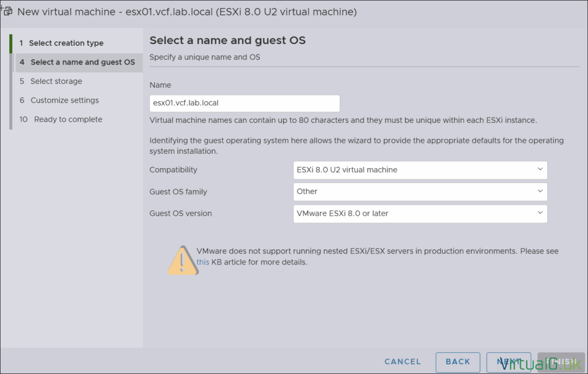Jump to step 5 Select storage
The width and height of the screenshot is (588, 374).
click(x=56, y=81)
